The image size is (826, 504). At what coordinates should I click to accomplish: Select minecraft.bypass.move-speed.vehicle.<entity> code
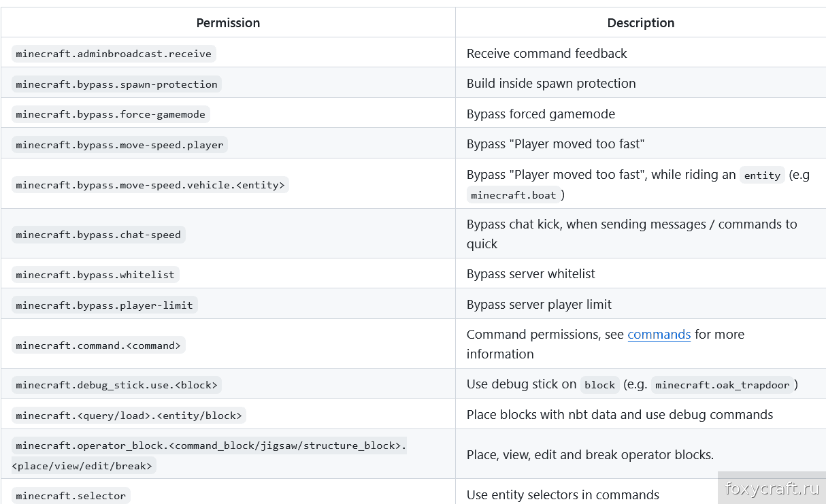click(150, 184)
